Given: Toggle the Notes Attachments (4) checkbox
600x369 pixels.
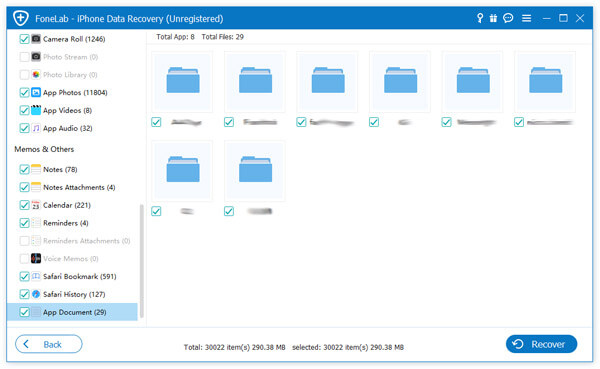Looking at the screenshot, I should 24,187.
